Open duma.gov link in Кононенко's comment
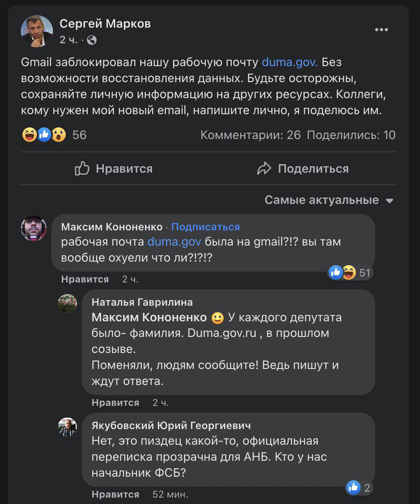Viewport: 420px width, 504px height. (x=174, y=242)
